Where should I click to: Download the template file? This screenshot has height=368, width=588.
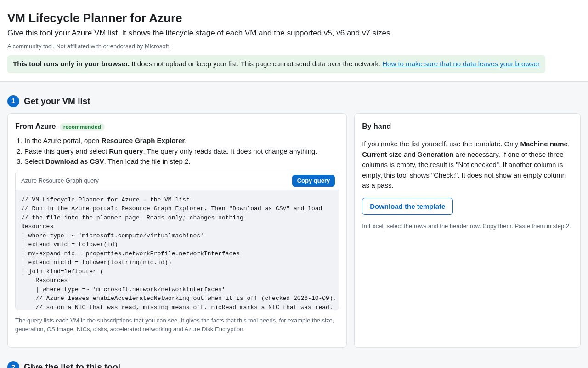[407, 206]
